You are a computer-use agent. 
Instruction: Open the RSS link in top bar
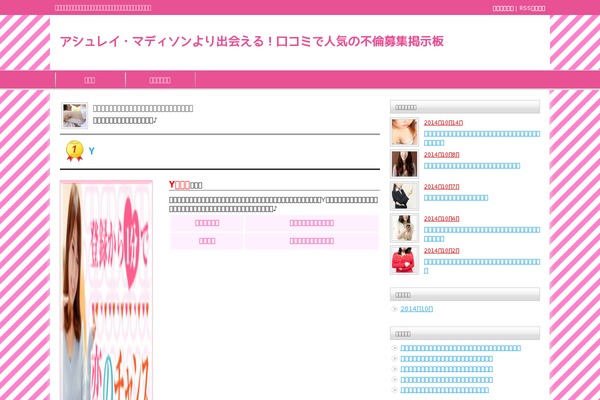532,8
